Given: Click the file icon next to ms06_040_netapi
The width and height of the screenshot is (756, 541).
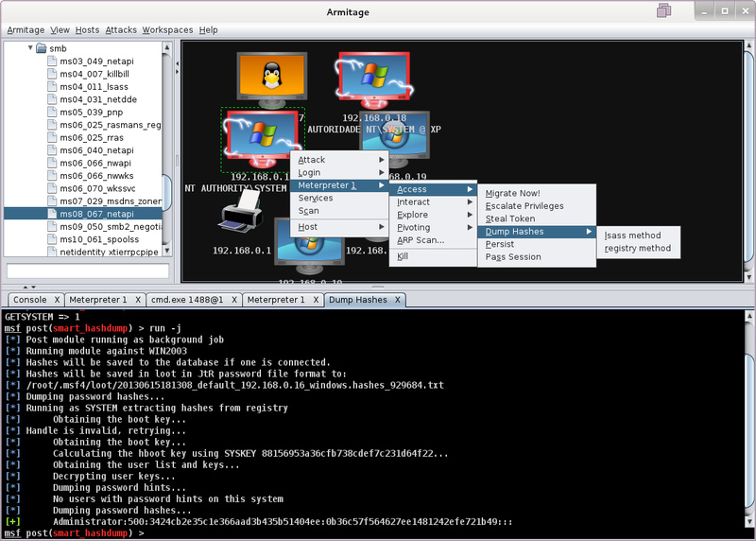Looking at the screenshot, I should click(52, 149).
